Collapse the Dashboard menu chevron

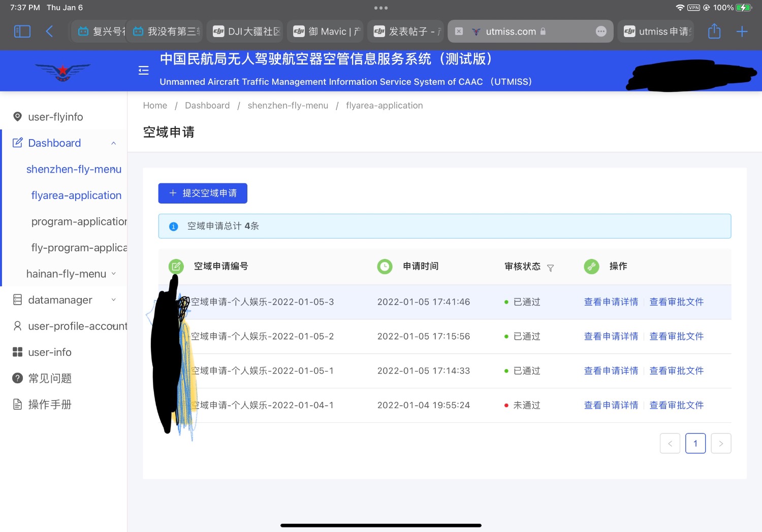pos(114,143)
